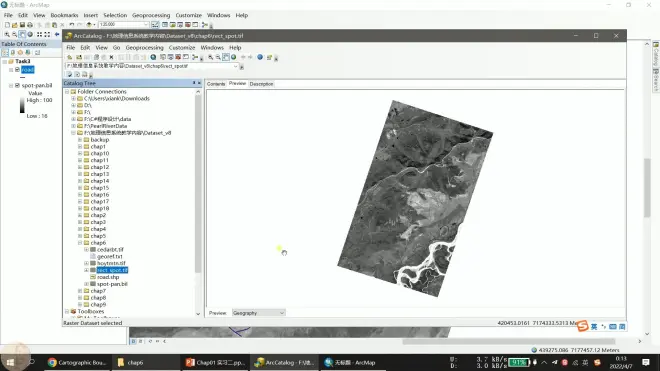The width and height of the screenshot is (660, 371).
Task: Click List By Drawing Order icon
Action: [x=5, y=53]
